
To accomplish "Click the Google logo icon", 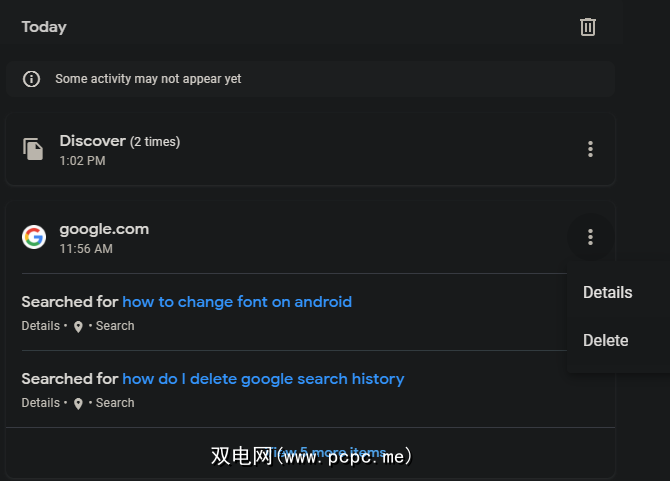I will pyautogui.click(x=34, y=237).
